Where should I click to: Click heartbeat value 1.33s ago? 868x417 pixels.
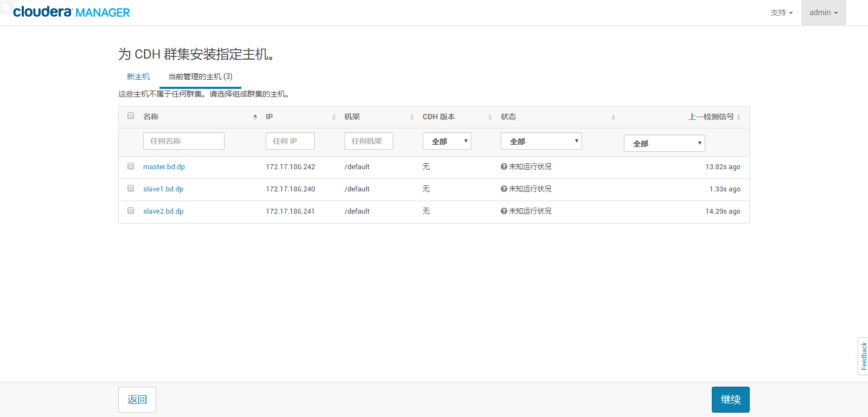coord(725,189)
